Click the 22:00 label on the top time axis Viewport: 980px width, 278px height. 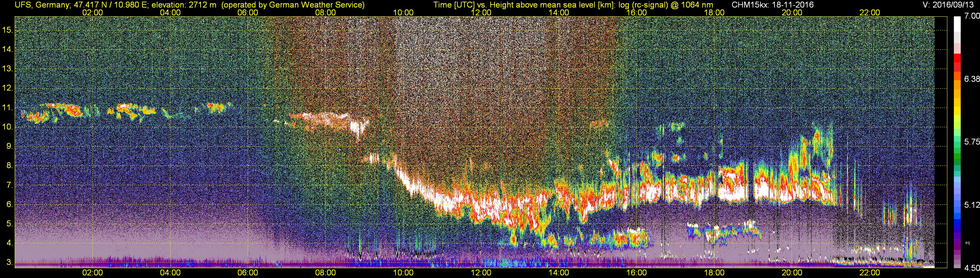click(870, 12)
